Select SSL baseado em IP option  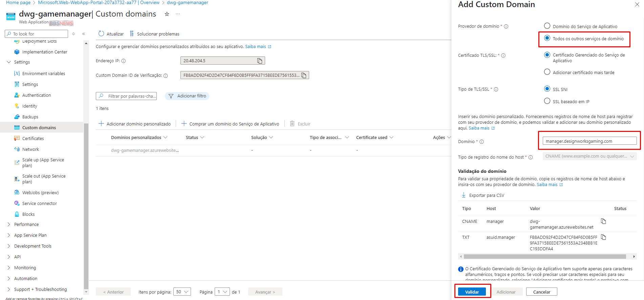pos(547,101)
